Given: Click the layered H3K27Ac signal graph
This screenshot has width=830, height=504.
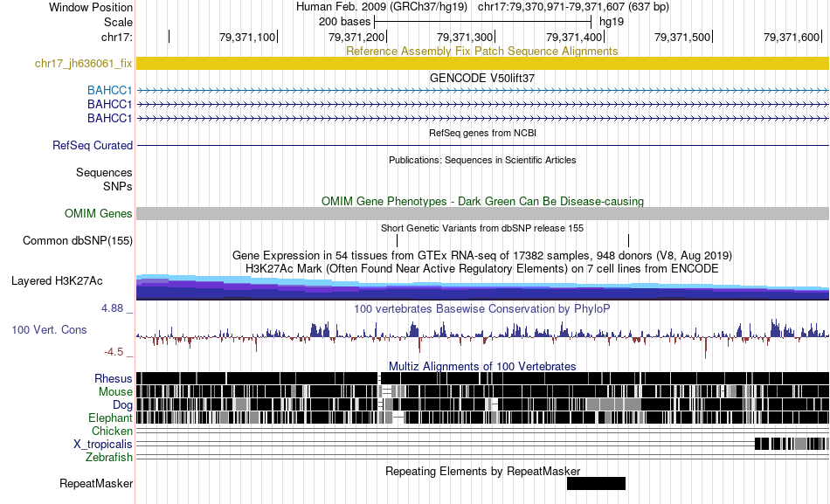Looking at the screenshot, I should tap(482, 287).
